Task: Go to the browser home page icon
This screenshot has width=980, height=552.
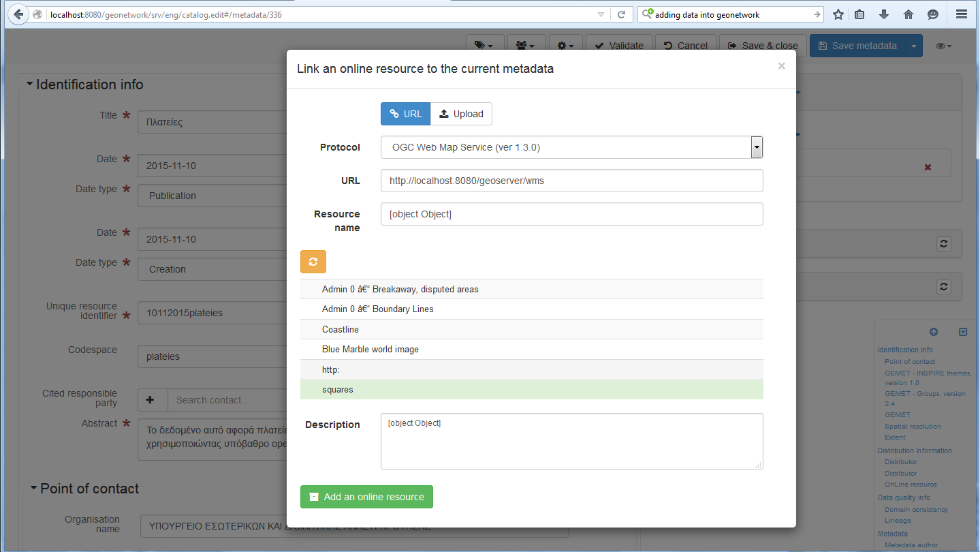Action: [x=908, y=14]
